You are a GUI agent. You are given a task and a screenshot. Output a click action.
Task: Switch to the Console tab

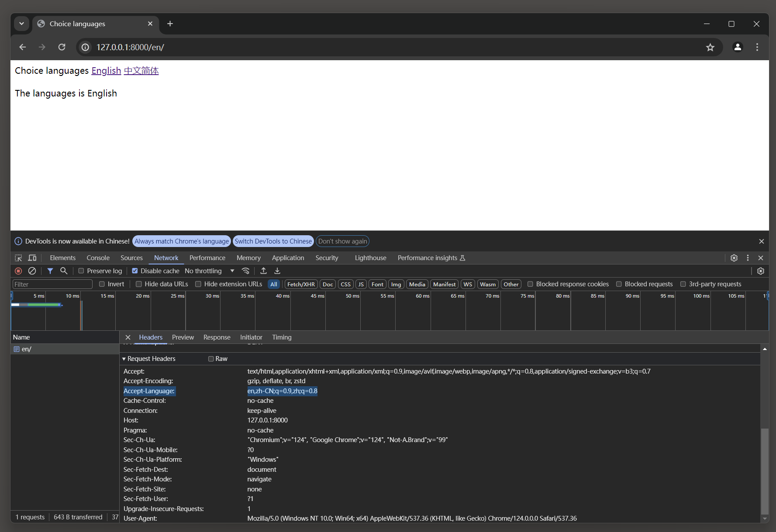(x=98, y=258)
